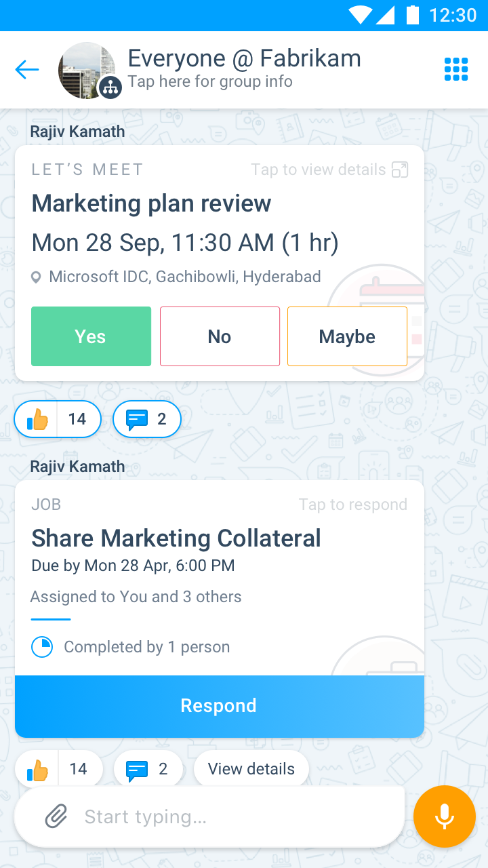Tap 'Tap here for group info'

(x=210, y=82)
